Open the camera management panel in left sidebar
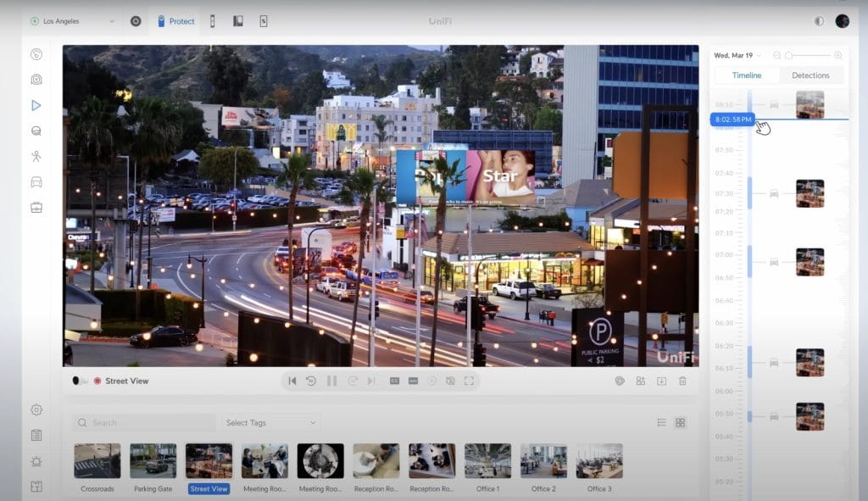868x501 pixels. (36, 80)
